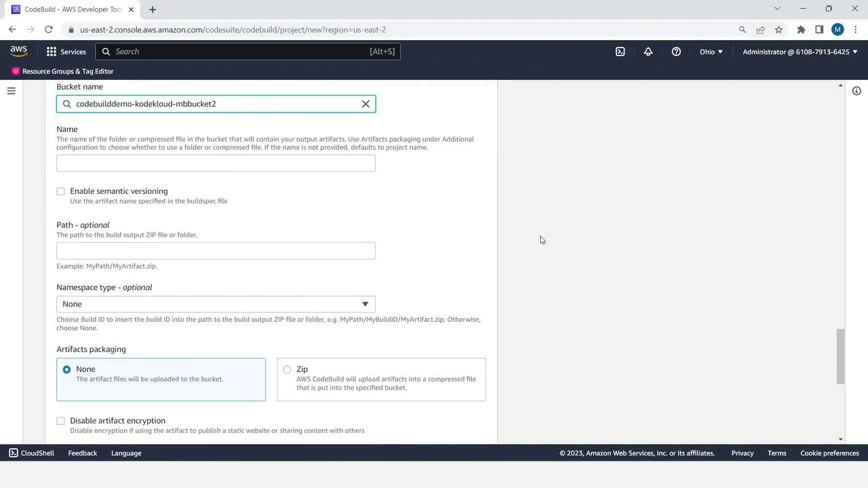Open the Chrome three-dot menu

click(x=856, y=30)
